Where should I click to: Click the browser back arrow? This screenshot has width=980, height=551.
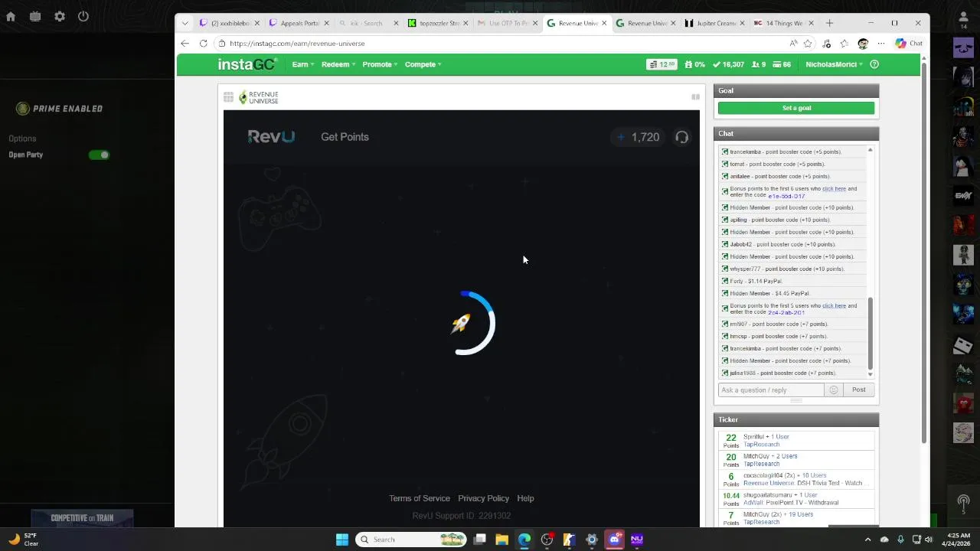185,44
